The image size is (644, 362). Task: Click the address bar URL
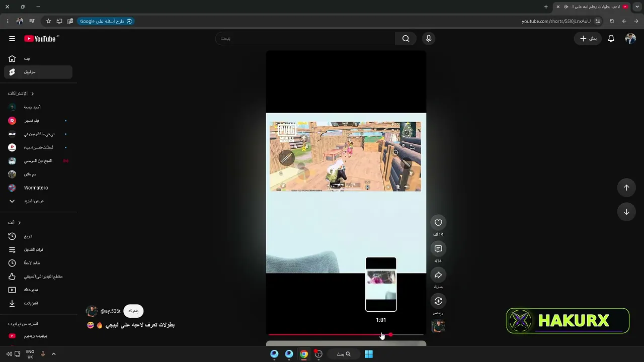click(x=556, y=21)
